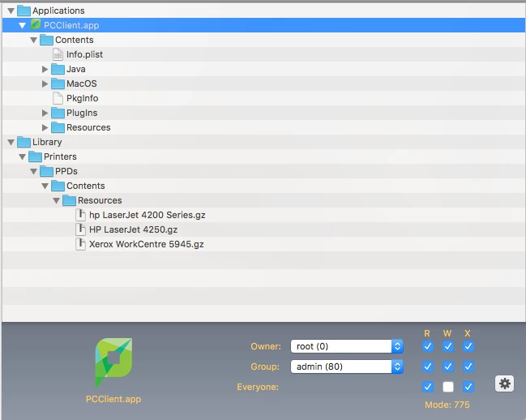526x420 pixels.
Task: Open the gear actions menu
Action: tap(505, 384)
